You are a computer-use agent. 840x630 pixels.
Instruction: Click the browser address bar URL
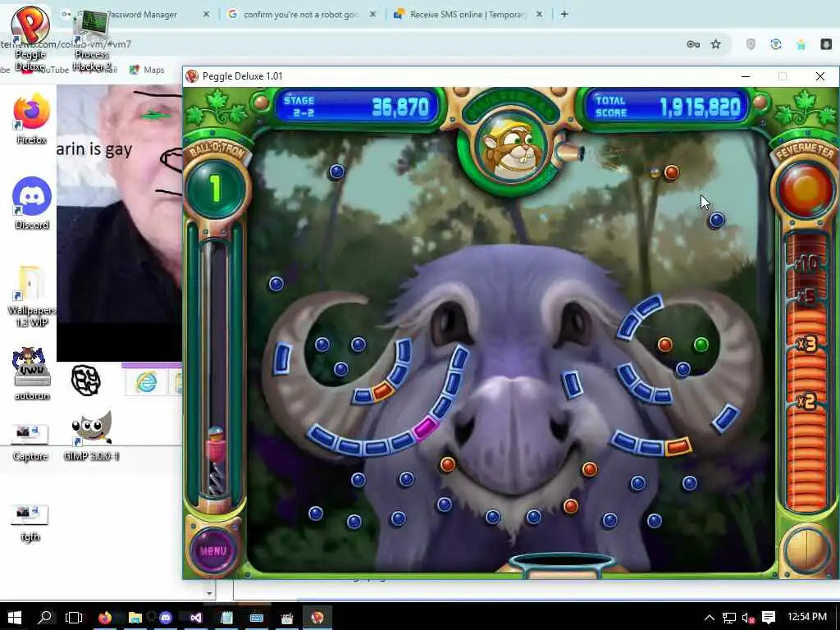pyautogui.click(x=66, y=44)
